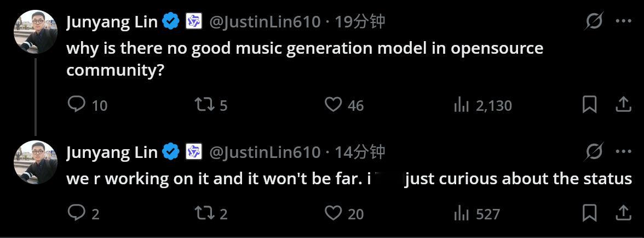The width and height of the screenshot is (644, 238).
Task: View analytics showing 2,130 views
Action: pyautogui.click(x=461, y=105)
